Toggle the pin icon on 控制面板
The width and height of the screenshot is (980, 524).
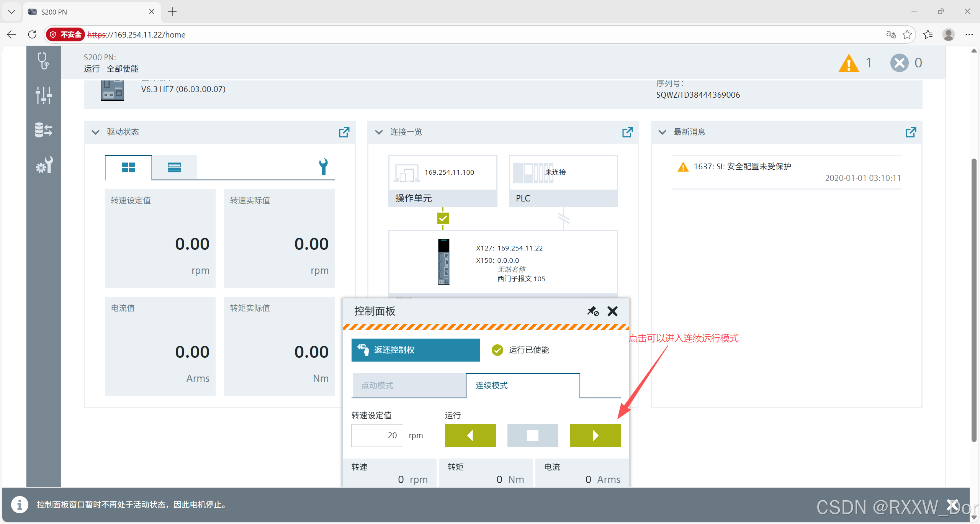[x=593, y=311]
